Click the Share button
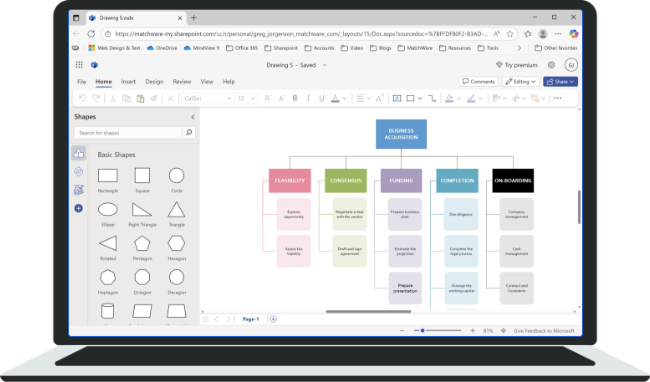 pyautogui.click(x=560, y=82)
